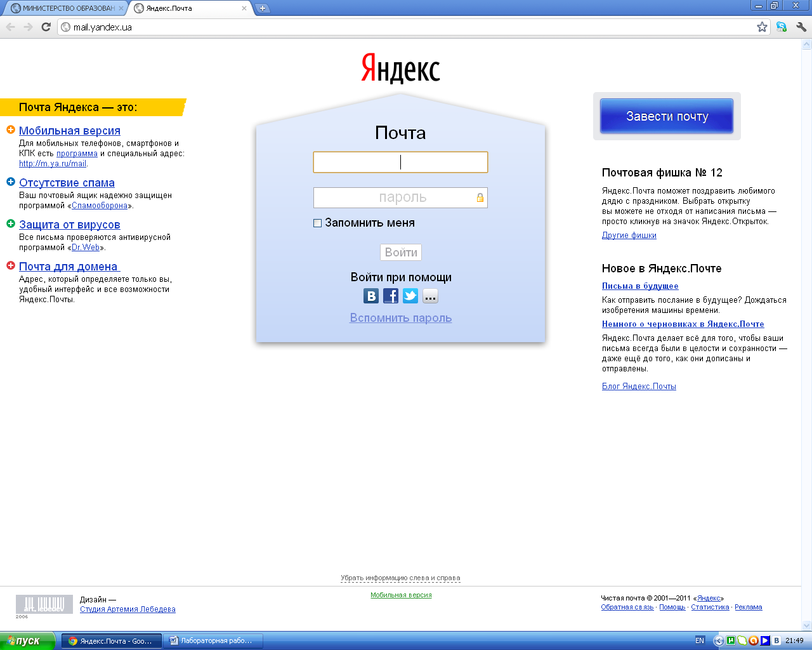Expand hidden tray icons arrow
The image size is (812, 650).
[x=718, y=640]
